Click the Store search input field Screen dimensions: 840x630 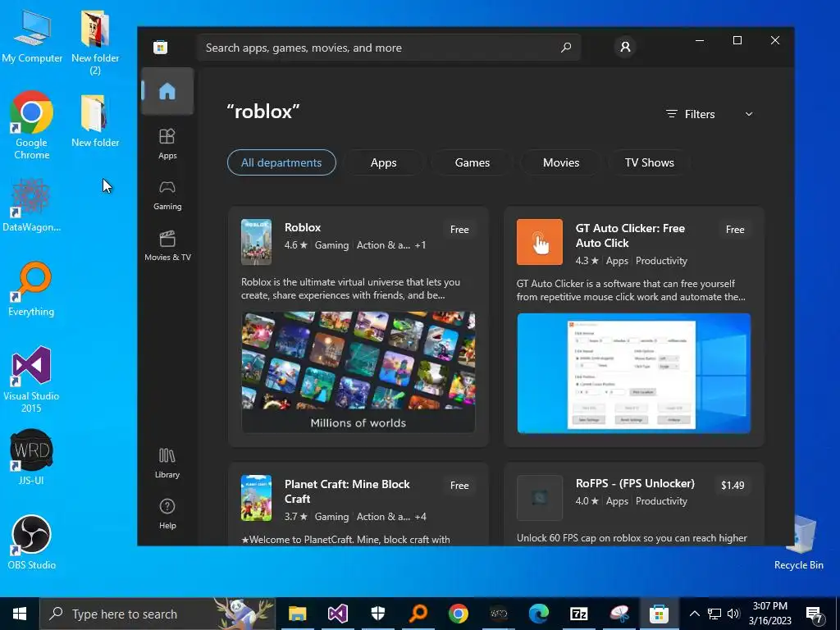pyautogui.click(x=388, y=48)
